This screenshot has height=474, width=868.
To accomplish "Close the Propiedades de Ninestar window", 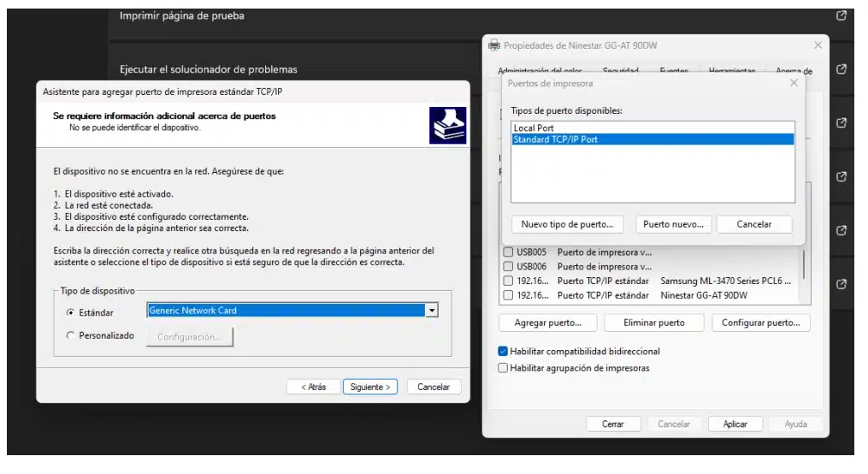I will [818, 45].
